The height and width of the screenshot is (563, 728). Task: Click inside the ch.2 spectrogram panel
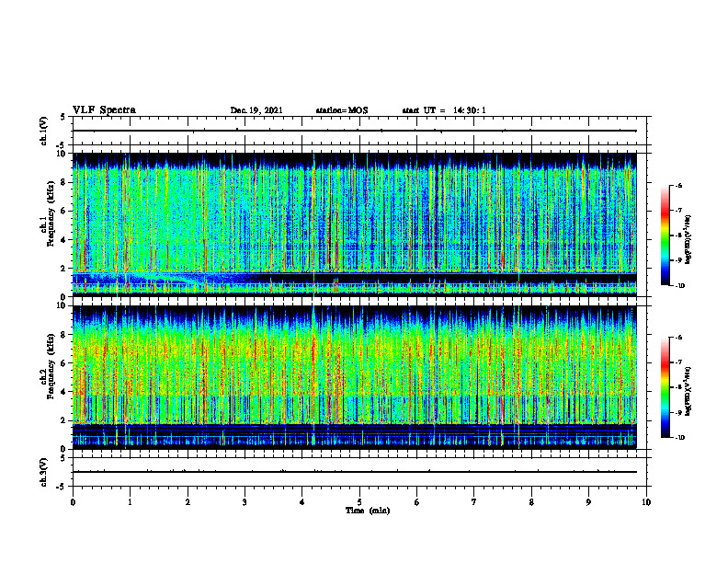tap(355, 377)
